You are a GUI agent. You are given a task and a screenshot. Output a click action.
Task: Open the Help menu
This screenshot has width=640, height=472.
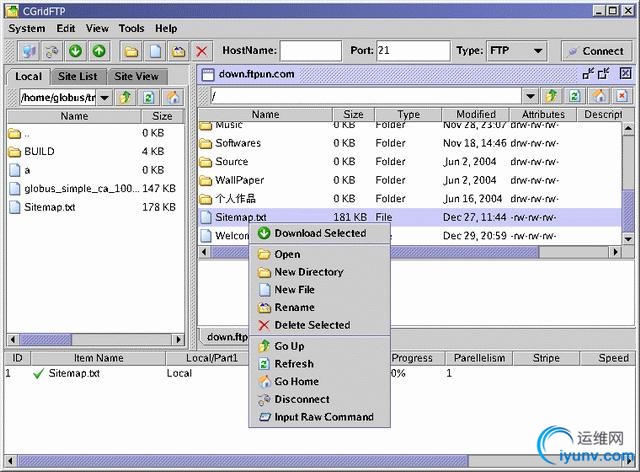[x=166, y=29]
